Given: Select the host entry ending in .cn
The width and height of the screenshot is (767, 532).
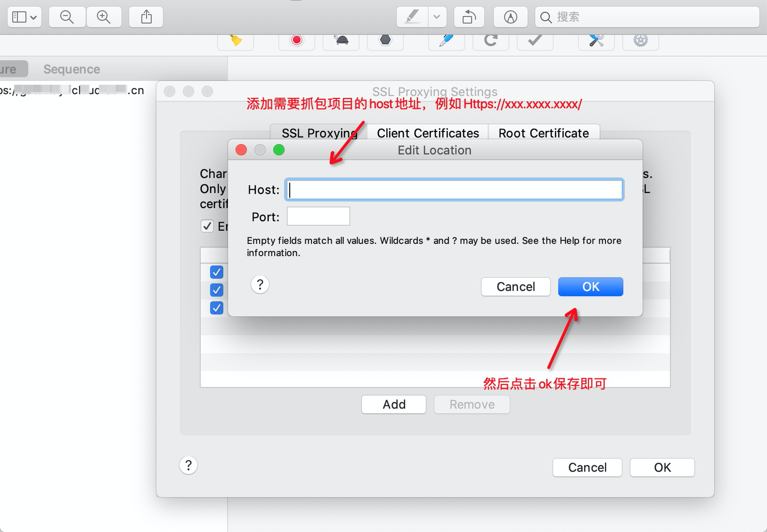Looking at the screenshot, I should click(x=72, y=90).
